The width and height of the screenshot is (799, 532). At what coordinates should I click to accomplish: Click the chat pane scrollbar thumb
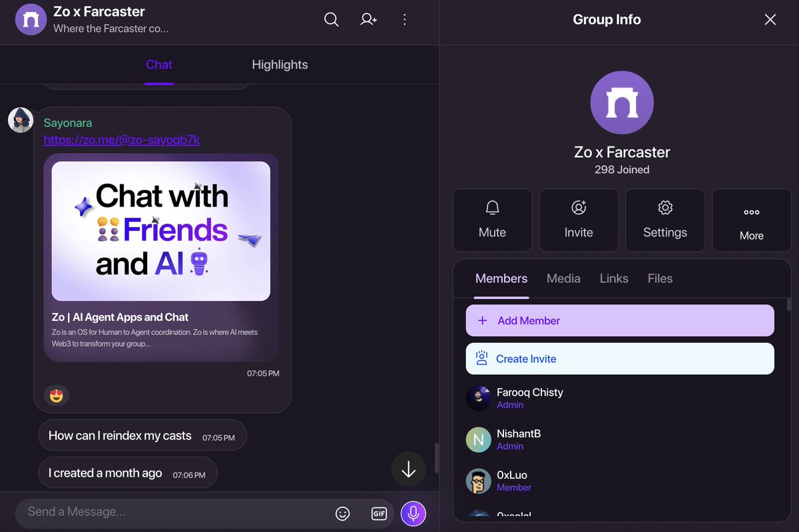[436, 457]
